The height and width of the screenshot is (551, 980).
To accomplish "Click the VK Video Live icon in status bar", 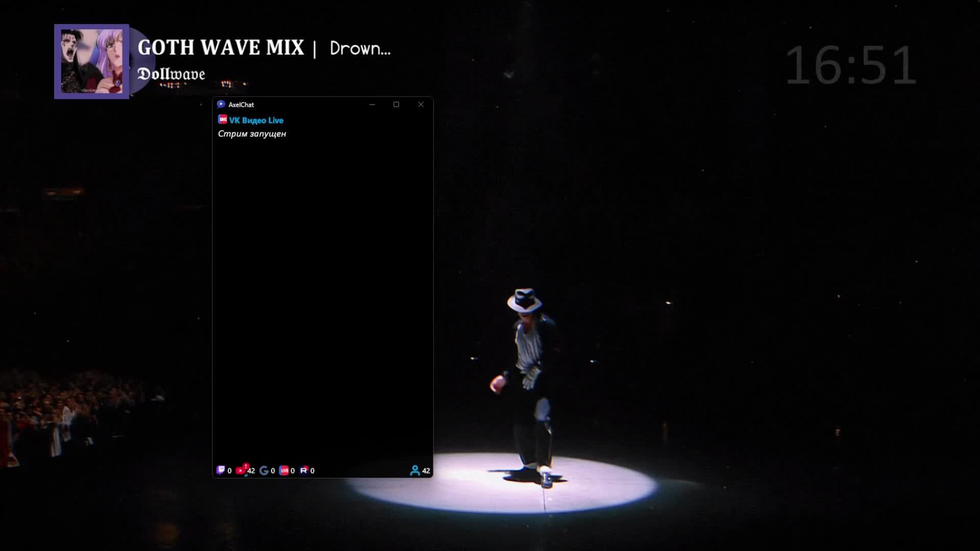I will [x=284, y=470].
